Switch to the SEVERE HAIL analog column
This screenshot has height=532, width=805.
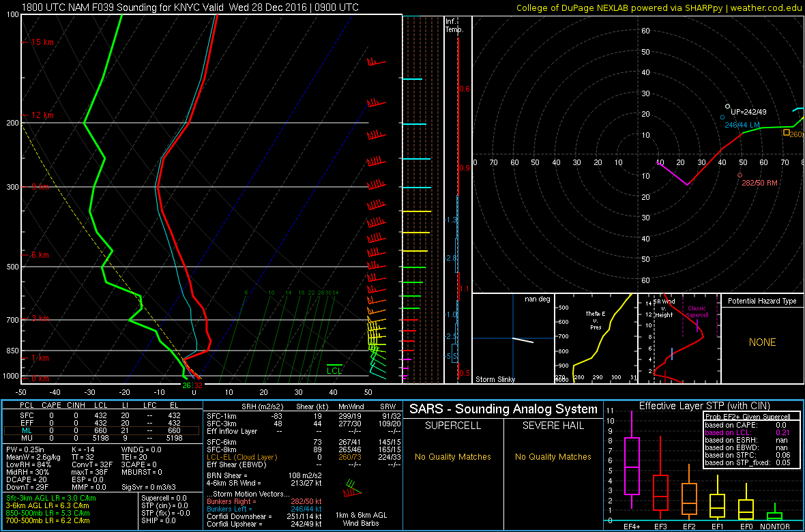(x=553, y=426)
